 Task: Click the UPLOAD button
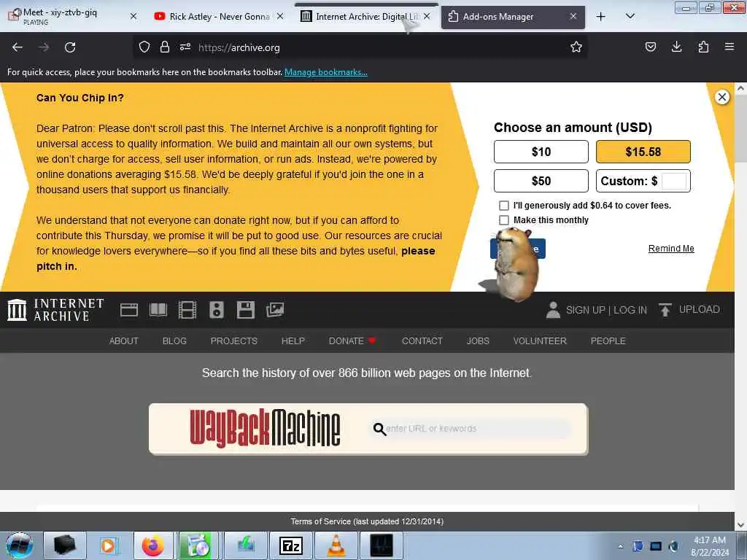point(689,309)
